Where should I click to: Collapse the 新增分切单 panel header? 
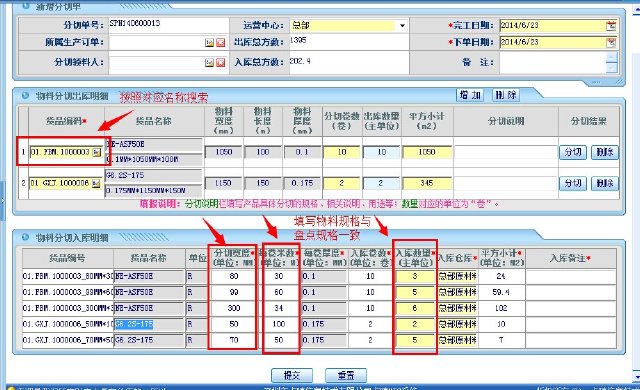(x=26, y=6)
